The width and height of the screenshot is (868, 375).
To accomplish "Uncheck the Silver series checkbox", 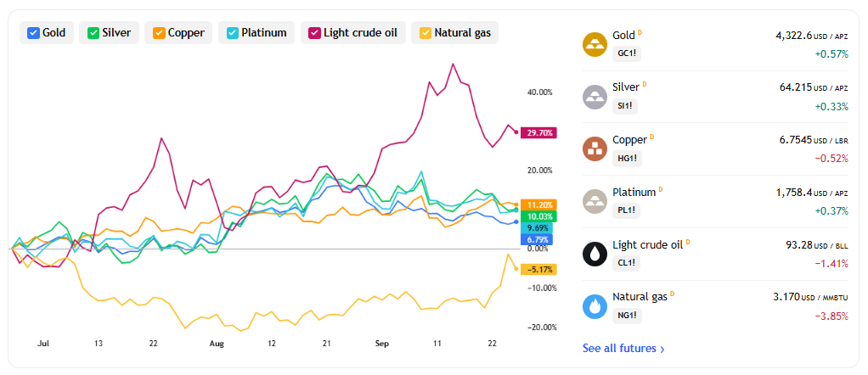I will [x=93, y=32].
